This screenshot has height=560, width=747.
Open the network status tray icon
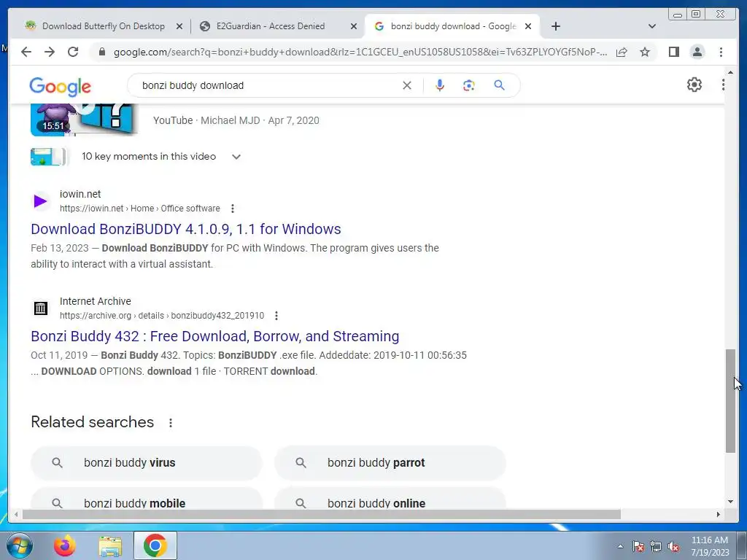tap(656, 546)
